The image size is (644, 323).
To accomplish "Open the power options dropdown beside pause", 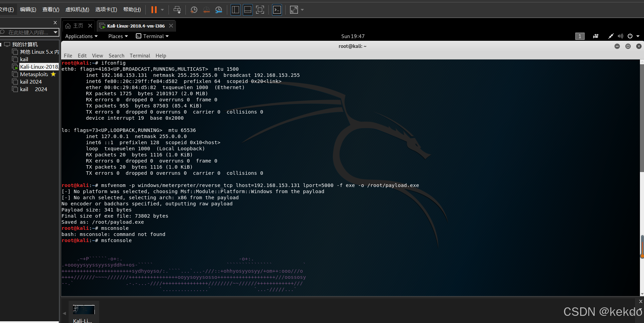I will coord(162,10).
